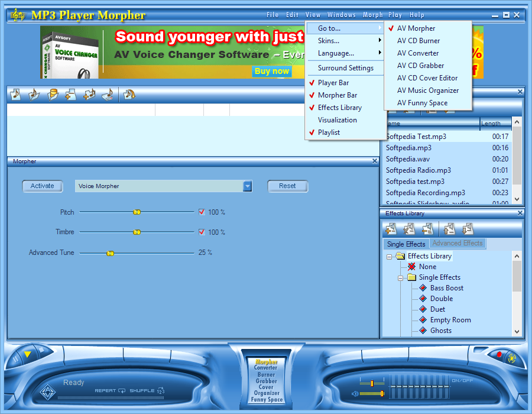The image size is (532, 414).
Task: Click the add file toolbar icon
Action: tap(70, 95)
